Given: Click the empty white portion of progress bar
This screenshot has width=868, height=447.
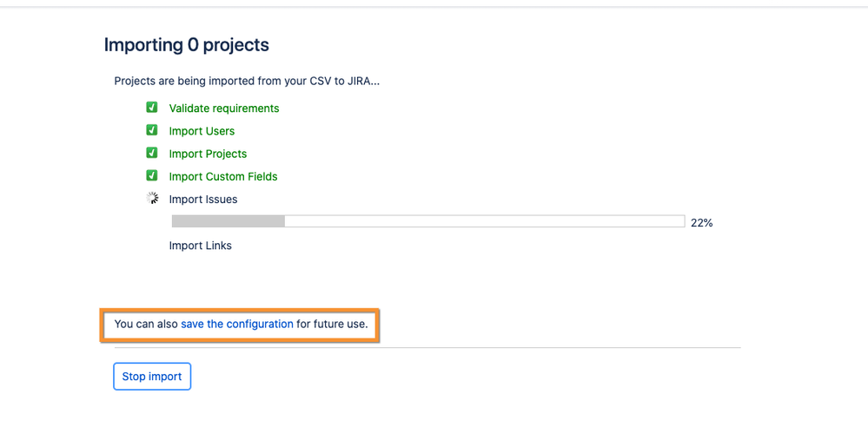Looking at the screenshot, I should pyautogui.click(x=483, y=222).
